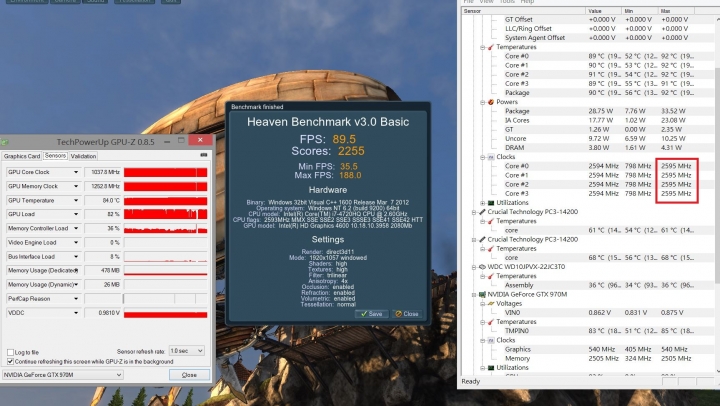Screen dimensions: 720x406
Task: Click icon beside CPU Clocks node above Core #0
Action: click(x=491, y=157)
